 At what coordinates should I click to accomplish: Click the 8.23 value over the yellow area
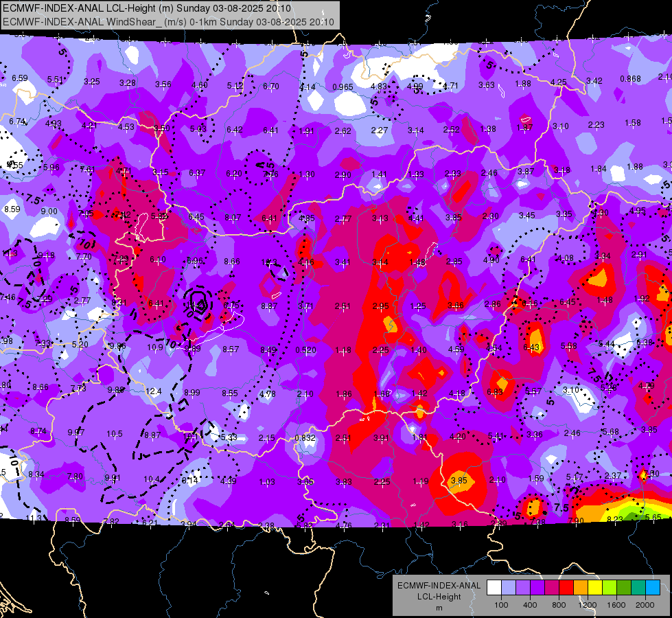(615, 519)
